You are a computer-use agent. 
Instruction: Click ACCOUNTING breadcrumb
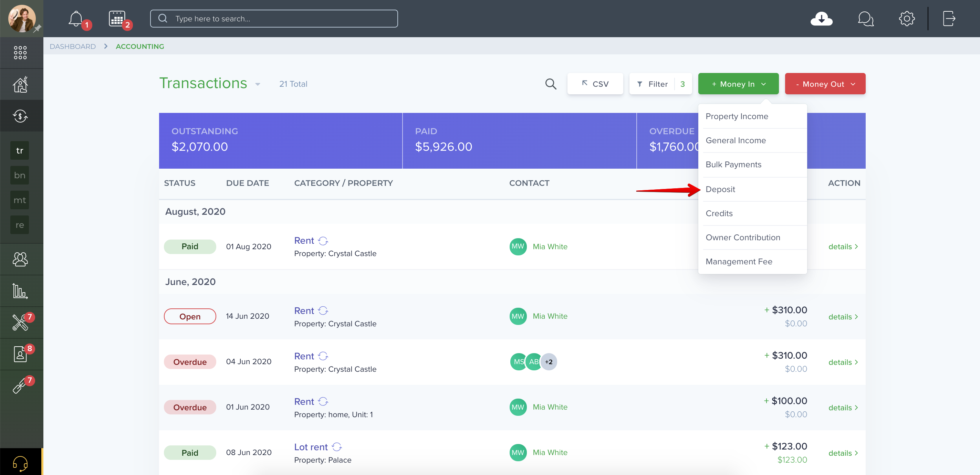tap(139, 46)
